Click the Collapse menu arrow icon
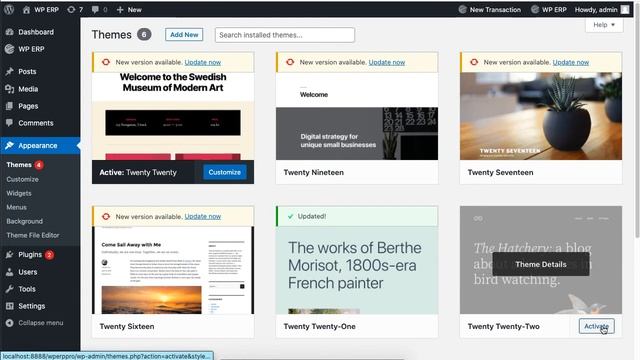 point(10,323)
